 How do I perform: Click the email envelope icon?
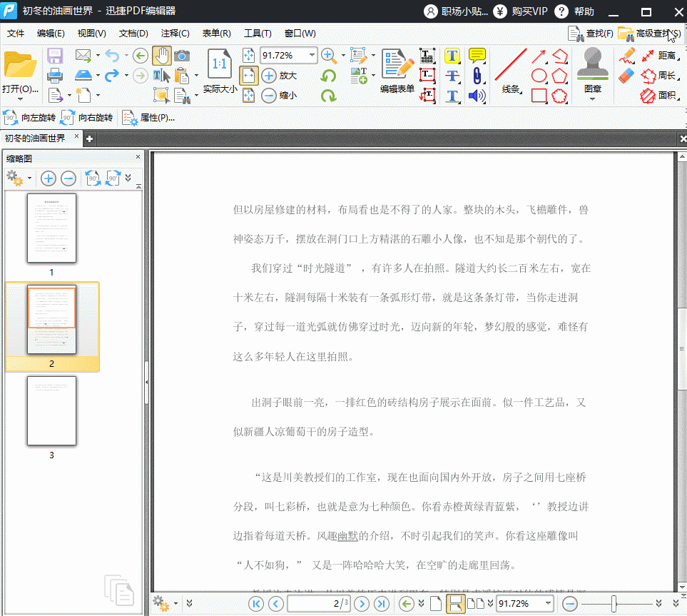click(x=83, y=56)
